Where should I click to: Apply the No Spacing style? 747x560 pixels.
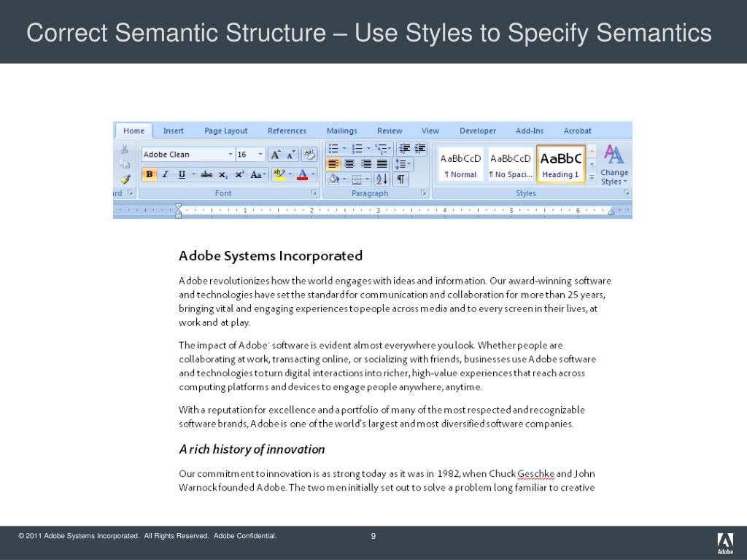coord(511,165)
